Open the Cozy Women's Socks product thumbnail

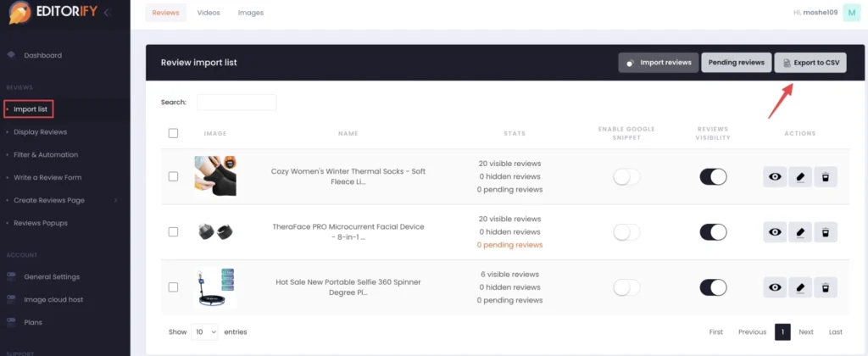[x=214, y=176]
